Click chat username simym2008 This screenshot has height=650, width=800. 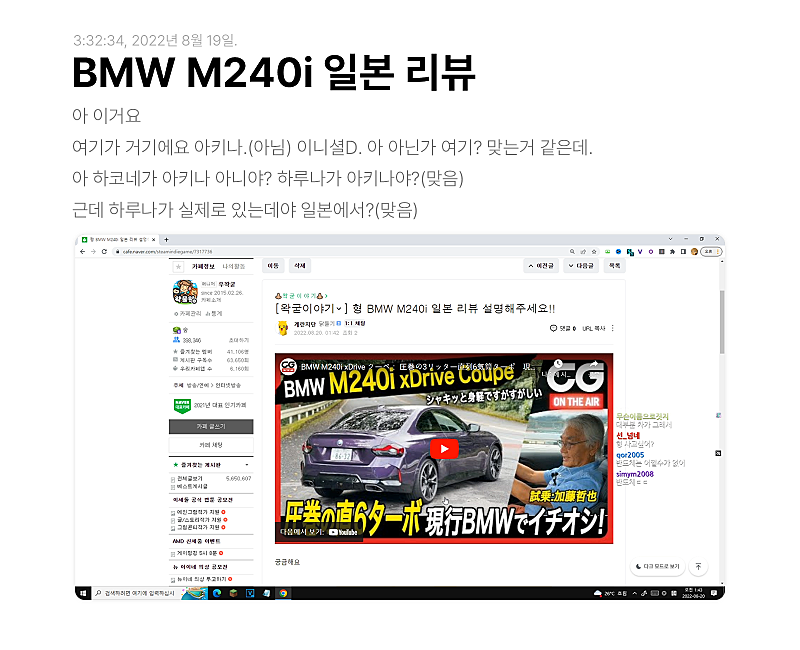[635, 474]
